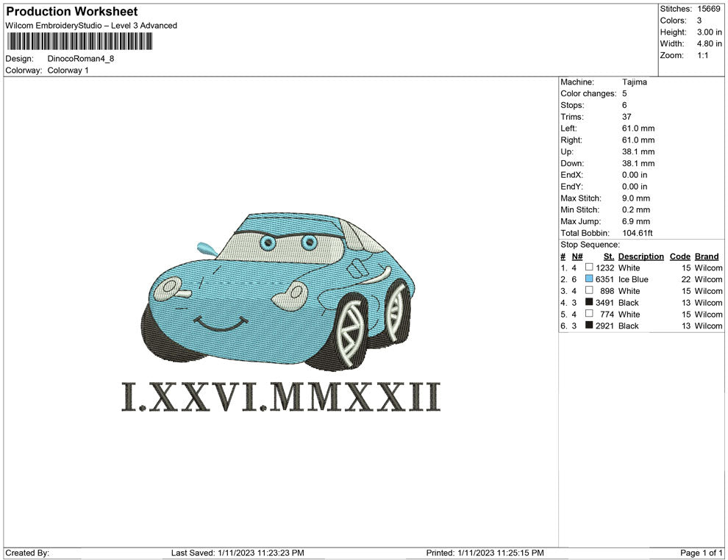This screenshot has height=560, width=728.
Task: Click the N# column header
Action: pos(577,256)
